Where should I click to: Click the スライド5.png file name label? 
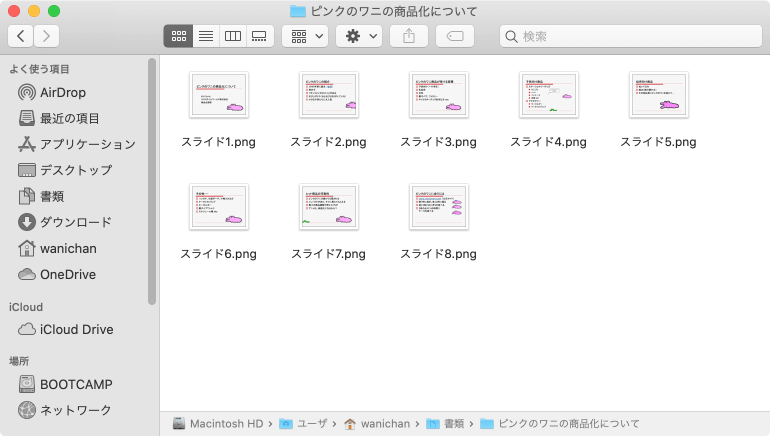(x=659, y=142)
